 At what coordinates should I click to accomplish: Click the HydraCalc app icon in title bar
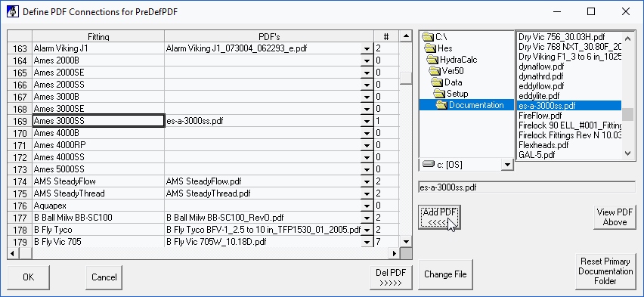(12, 11)
